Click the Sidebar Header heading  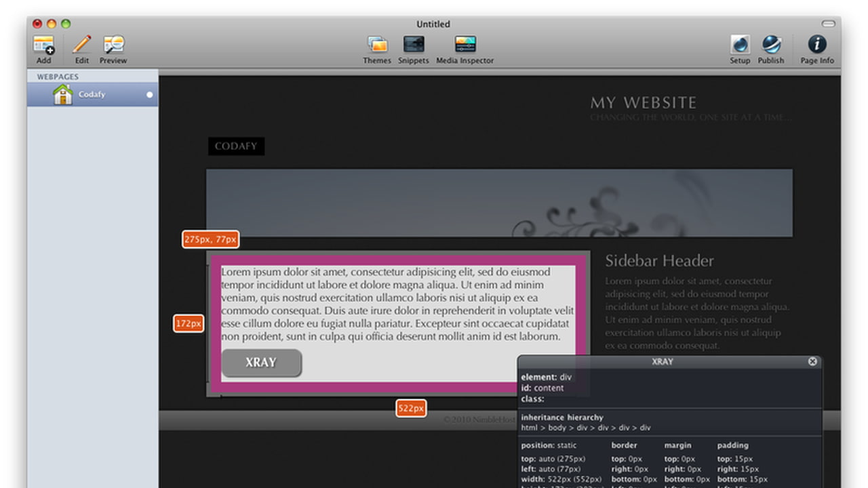(x=659, y=261)
